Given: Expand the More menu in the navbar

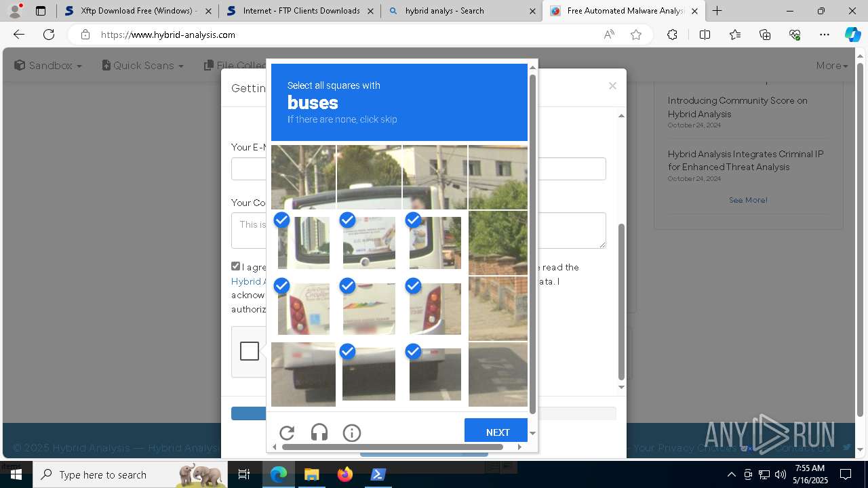Looking at the screenshot, I should (832, 65).
